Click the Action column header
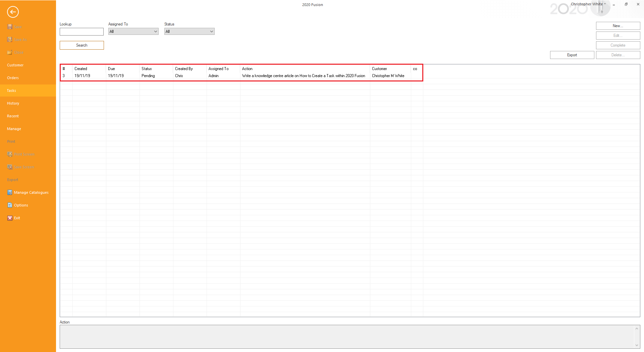This screenshot has width=644, height=352. pos(305,69)
